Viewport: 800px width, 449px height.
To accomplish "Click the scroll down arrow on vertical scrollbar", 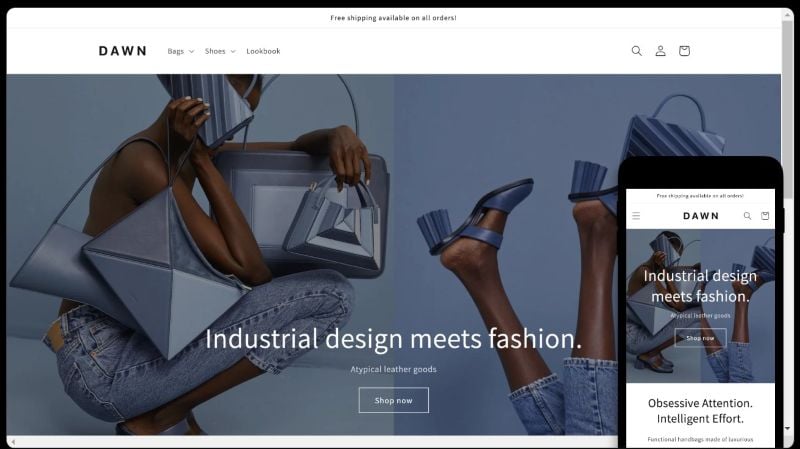I will click(788, 429).
